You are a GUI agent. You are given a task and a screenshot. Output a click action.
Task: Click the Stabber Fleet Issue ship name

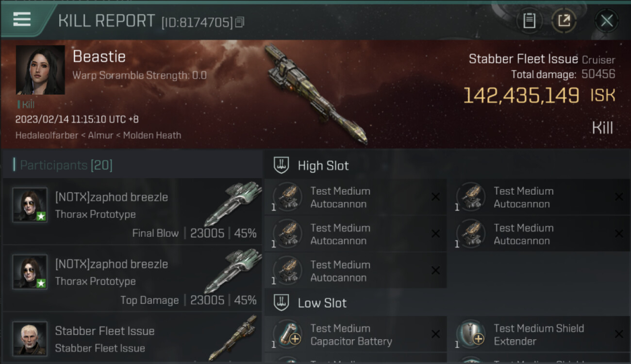click(523, 59)
